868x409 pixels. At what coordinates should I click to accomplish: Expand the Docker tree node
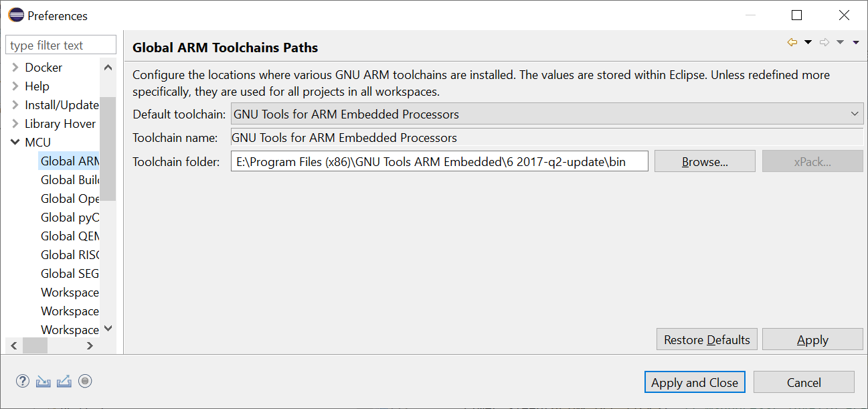15,67
